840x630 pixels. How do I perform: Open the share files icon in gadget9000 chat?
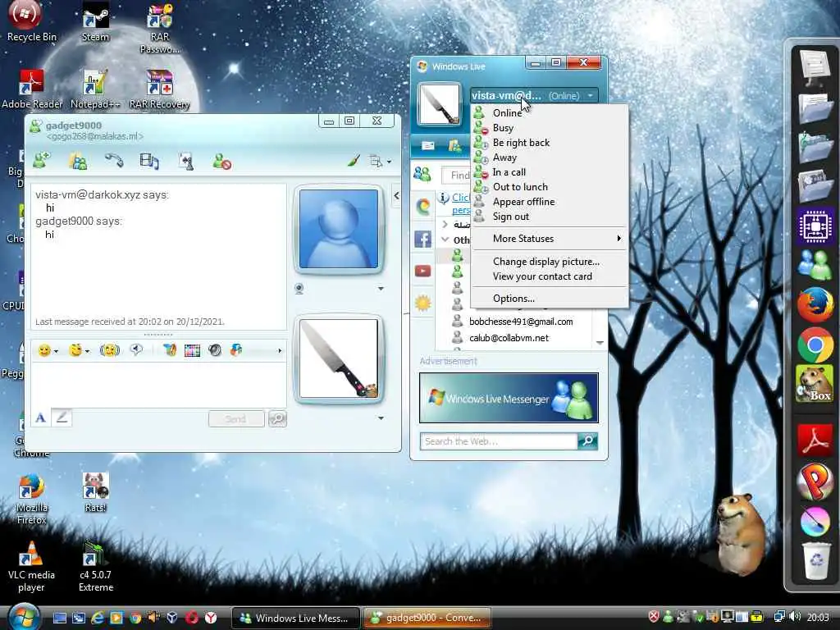tap(78, 162)
